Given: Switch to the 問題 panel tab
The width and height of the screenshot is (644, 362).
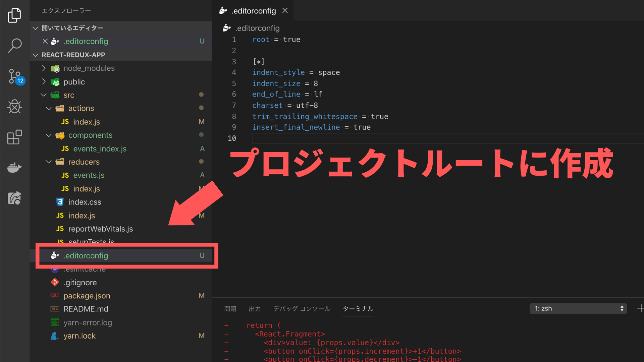Looking at the screenshot, I should [x=230, y=309].
